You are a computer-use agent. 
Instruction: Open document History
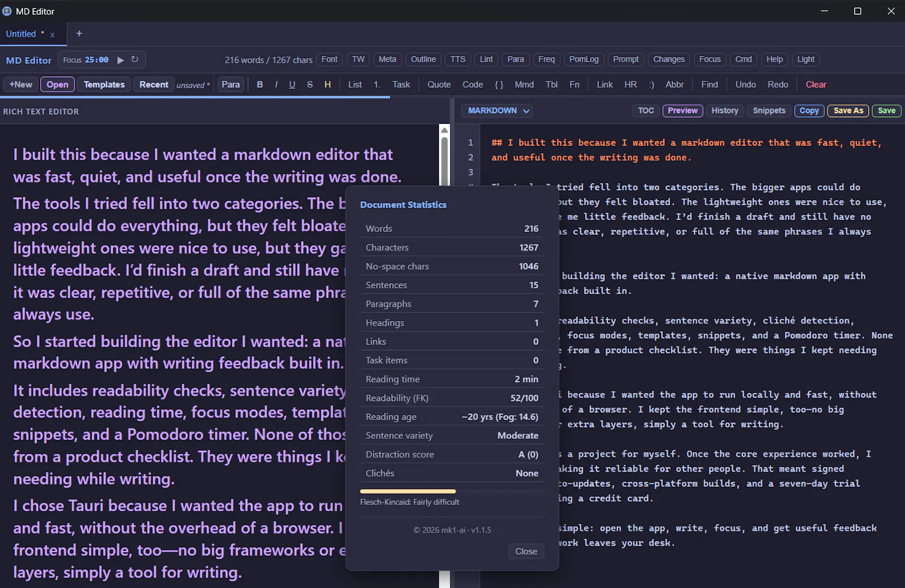click(x=725, y=111)
